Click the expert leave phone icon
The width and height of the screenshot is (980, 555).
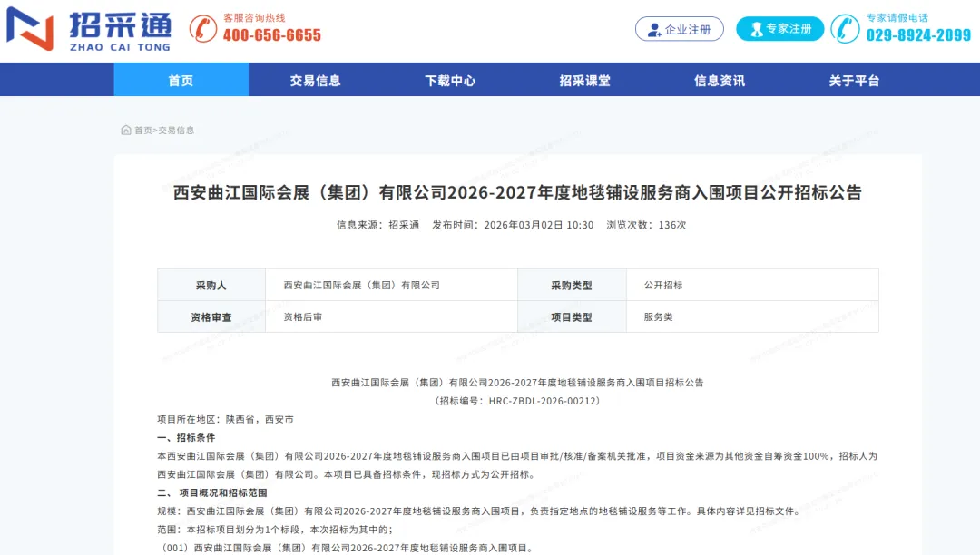pyautogui.click(x=846, y=29)
